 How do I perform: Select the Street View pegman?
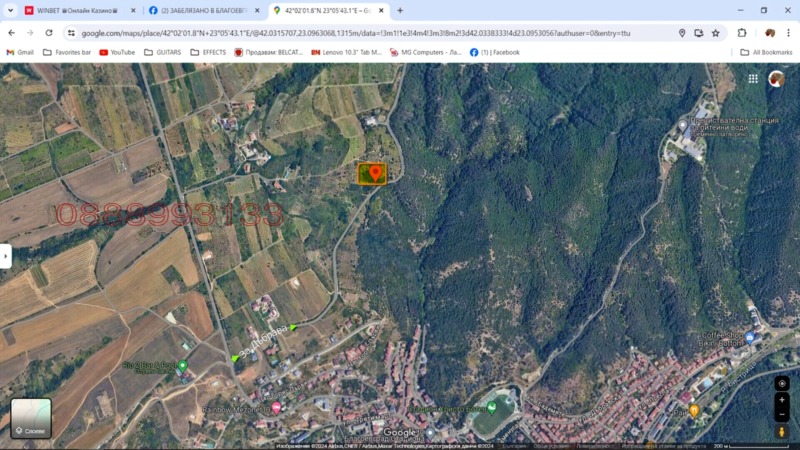point(782,432)
